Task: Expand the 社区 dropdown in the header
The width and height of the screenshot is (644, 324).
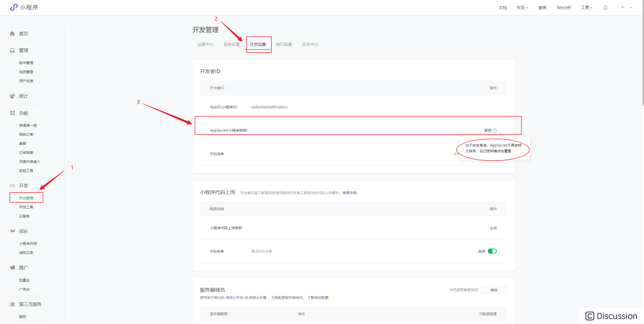Action: (522, 8)
